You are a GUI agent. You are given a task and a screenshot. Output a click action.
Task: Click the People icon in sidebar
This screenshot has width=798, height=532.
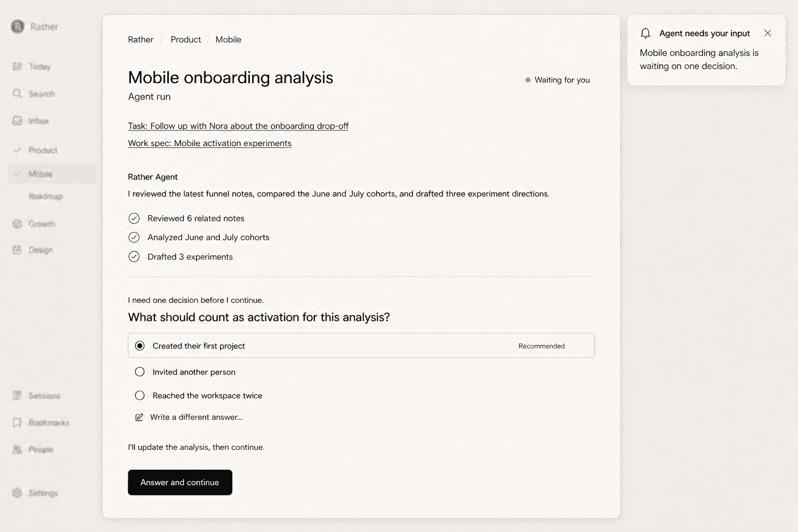point(17,449)
